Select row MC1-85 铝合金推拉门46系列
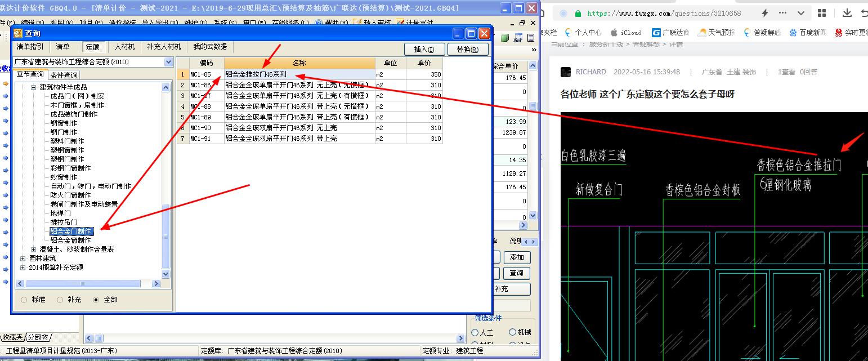868x361 pixels. [x=310, y=74]
